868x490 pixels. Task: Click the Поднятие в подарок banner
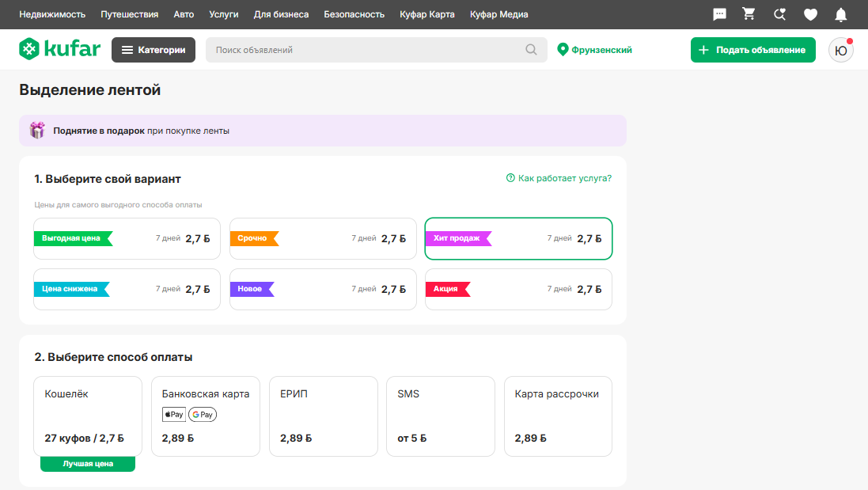coord(323,131)
